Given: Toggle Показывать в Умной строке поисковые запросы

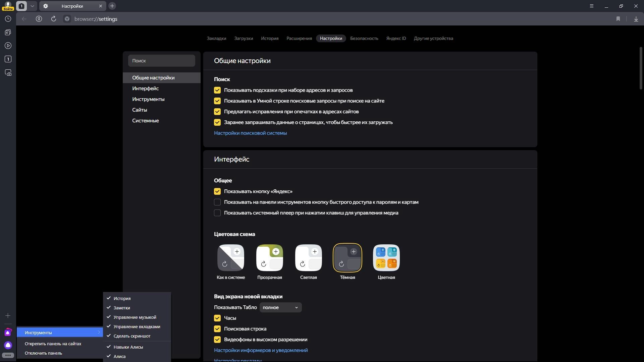Looking at the screenshot, I should coord(217,101).
